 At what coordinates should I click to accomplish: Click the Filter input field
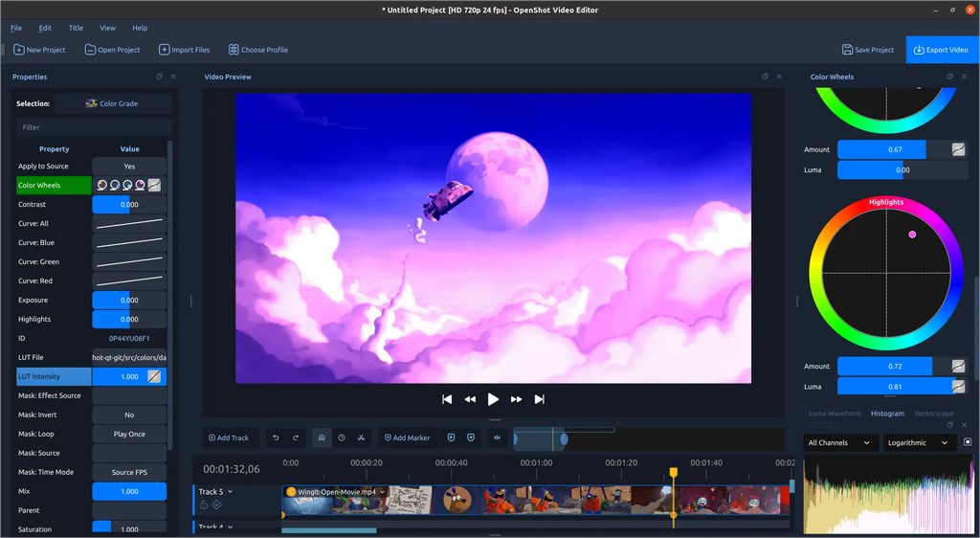point(95,127)
